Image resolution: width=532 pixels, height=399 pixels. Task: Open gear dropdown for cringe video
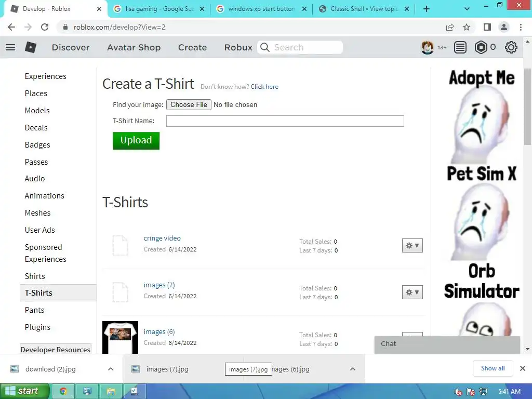tap(412, 246)
